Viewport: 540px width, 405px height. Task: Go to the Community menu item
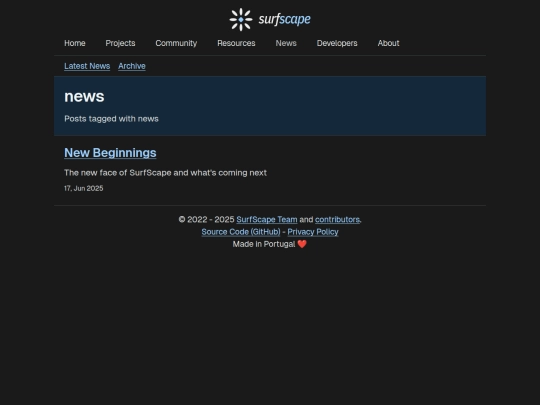click(x=176, y=43)
